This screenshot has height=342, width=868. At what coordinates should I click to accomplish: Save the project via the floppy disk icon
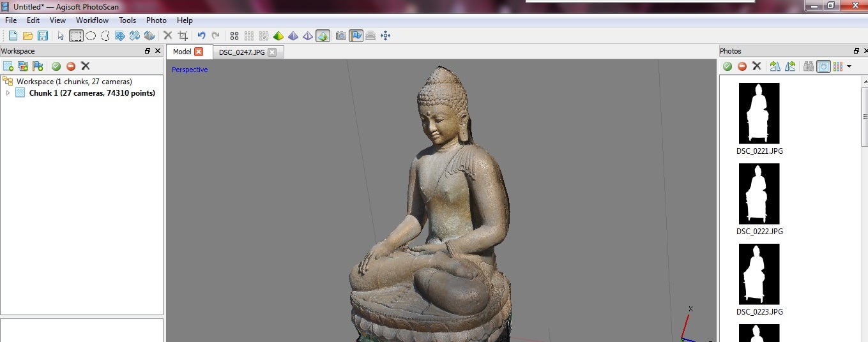click(x=43, y=36)
